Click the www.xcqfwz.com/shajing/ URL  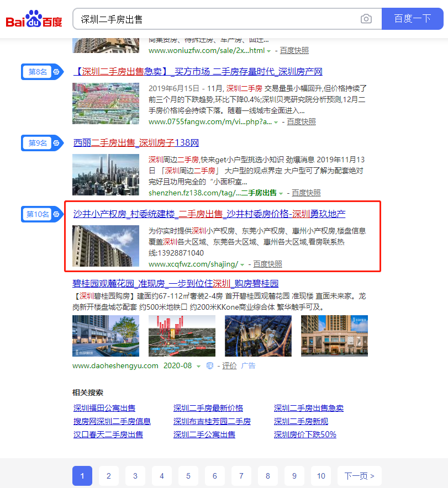click(x=193, y=264)
